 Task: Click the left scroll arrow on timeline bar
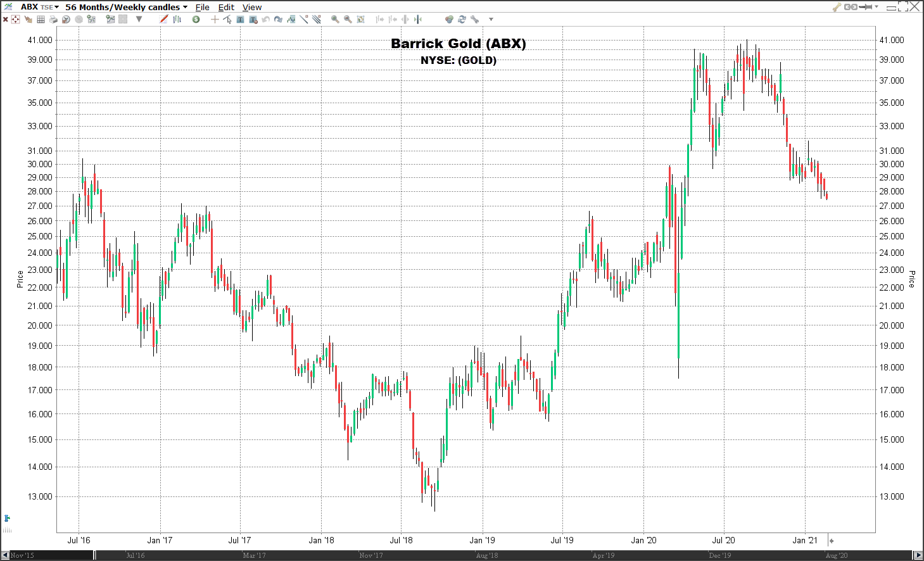[5, 555]
